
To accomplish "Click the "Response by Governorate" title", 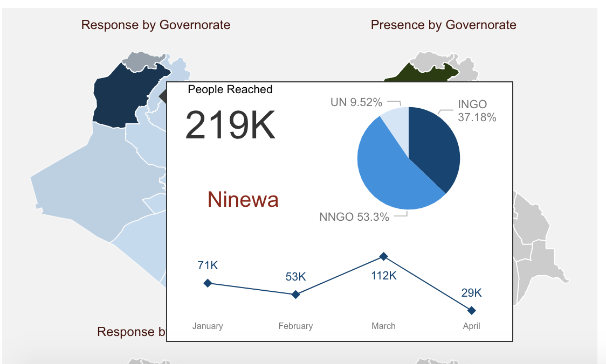I will coord(156,25).
